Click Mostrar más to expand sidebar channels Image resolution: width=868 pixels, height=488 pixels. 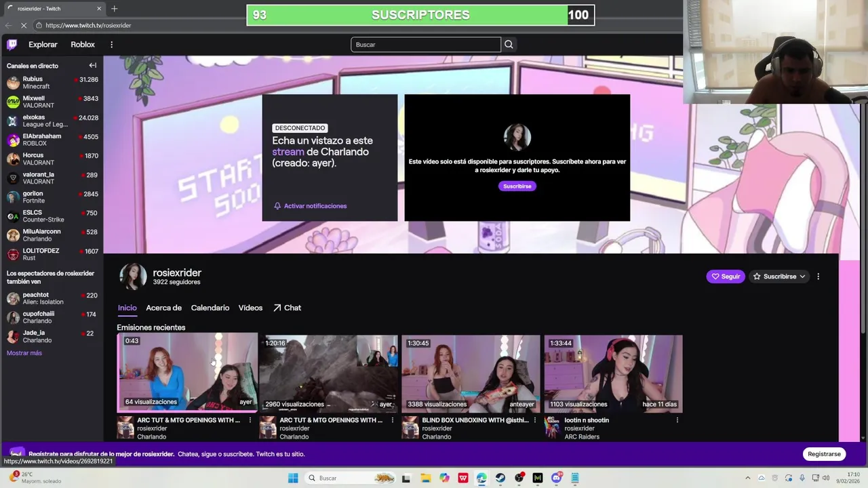pos(24,353)
